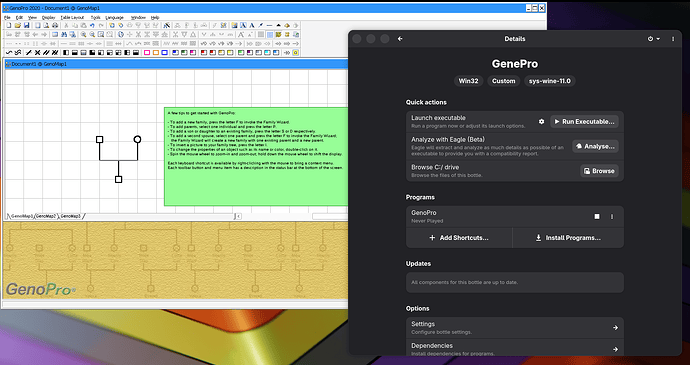Open the Help menu in GenoPro
This screenshot has width=690, height=365.
point(155,18)
